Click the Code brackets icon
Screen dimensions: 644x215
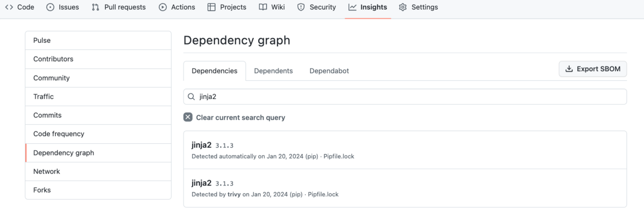(x=9, y=8)
